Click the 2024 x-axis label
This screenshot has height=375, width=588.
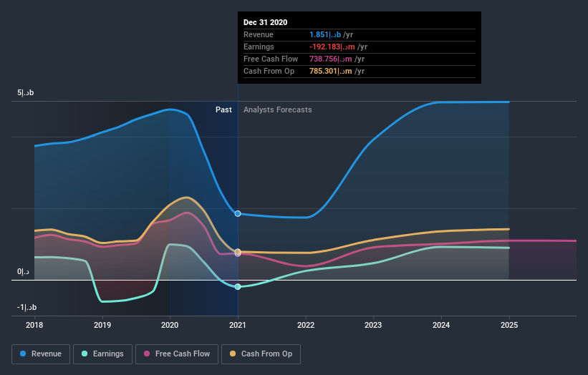tap(441, 325)
